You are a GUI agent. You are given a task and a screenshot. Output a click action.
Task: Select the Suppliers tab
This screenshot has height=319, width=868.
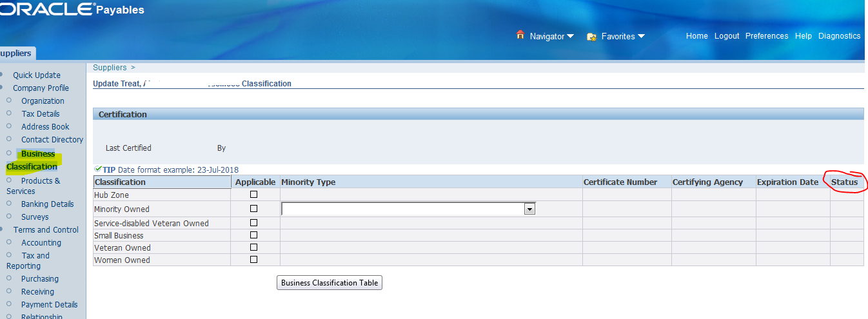pyautogui.click(x=16, y=53)
